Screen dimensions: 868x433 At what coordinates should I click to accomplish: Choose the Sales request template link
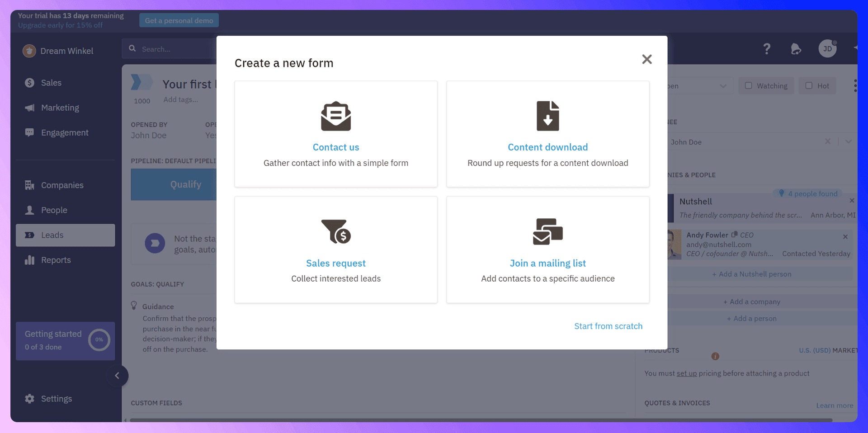(336, 263)
